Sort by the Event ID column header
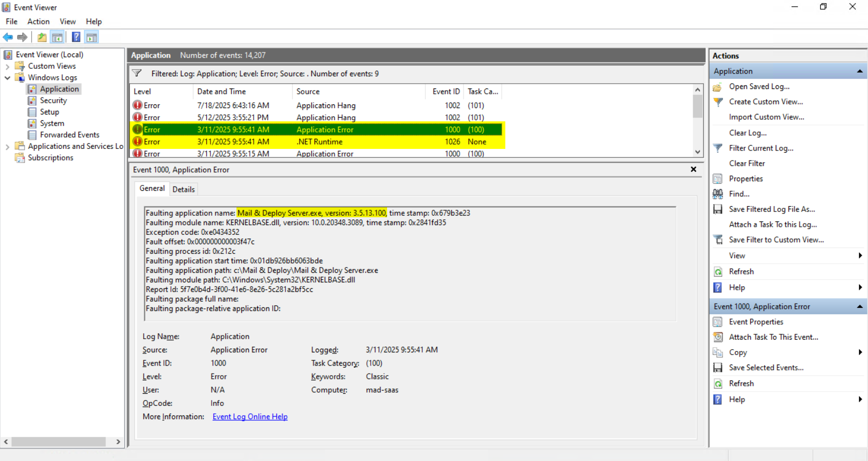Image resolution: width=868 pixels, height=461 pixels. point(445,92)
